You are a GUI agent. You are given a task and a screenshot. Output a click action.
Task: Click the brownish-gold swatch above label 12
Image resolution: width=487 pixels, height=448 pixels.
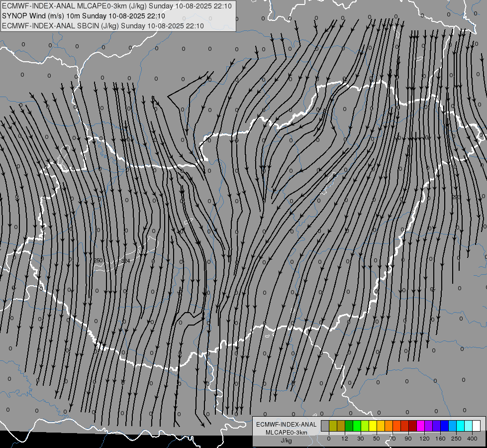[341, 426]
